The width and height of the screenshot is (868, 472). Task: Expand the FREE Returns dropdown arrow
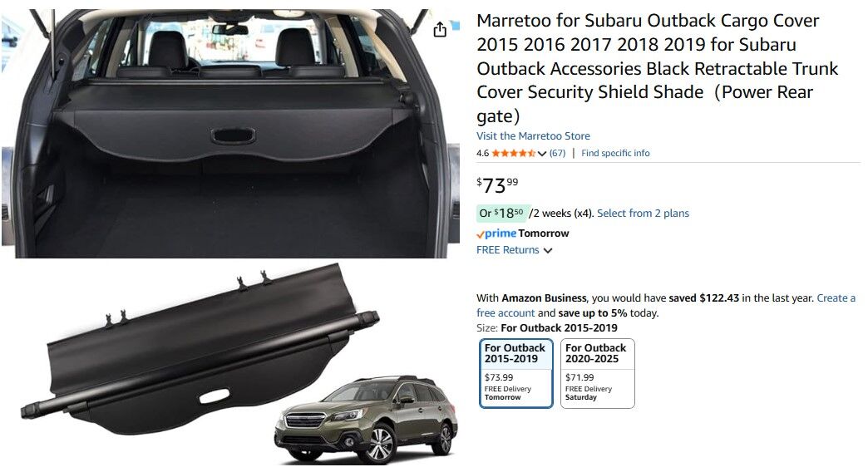tap(547, 251)
